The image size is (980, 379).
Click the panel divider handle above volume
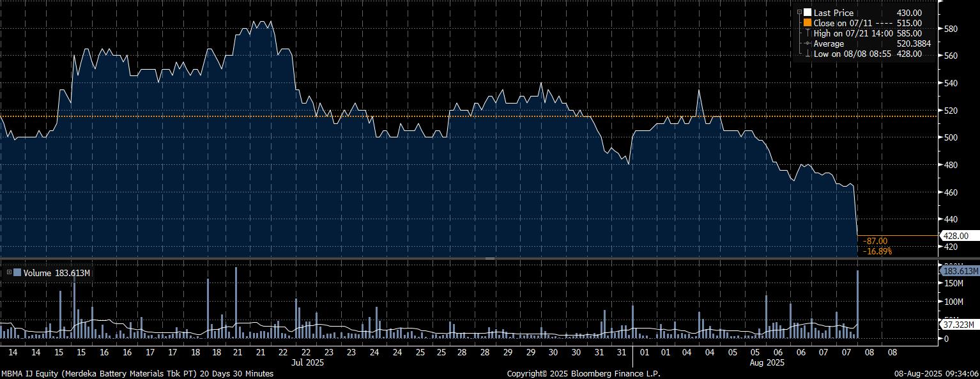pos(490,258)
